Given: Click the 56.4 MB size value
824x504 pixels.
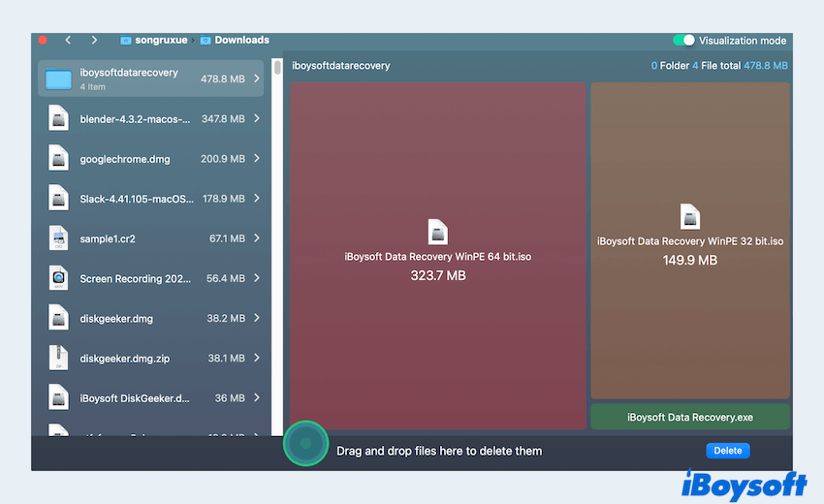Looking at the screenshot, I should 226,278.
